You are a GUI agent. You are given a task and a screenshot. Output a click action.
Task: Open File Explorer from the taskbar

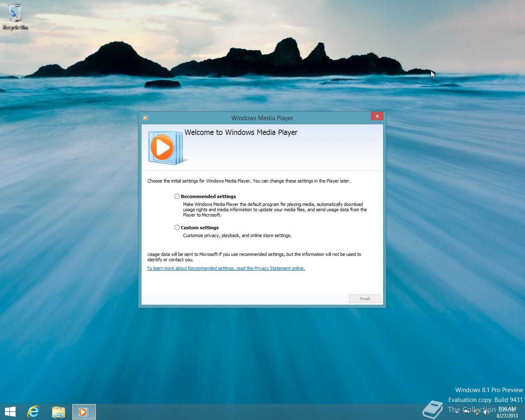click(59, 412)
